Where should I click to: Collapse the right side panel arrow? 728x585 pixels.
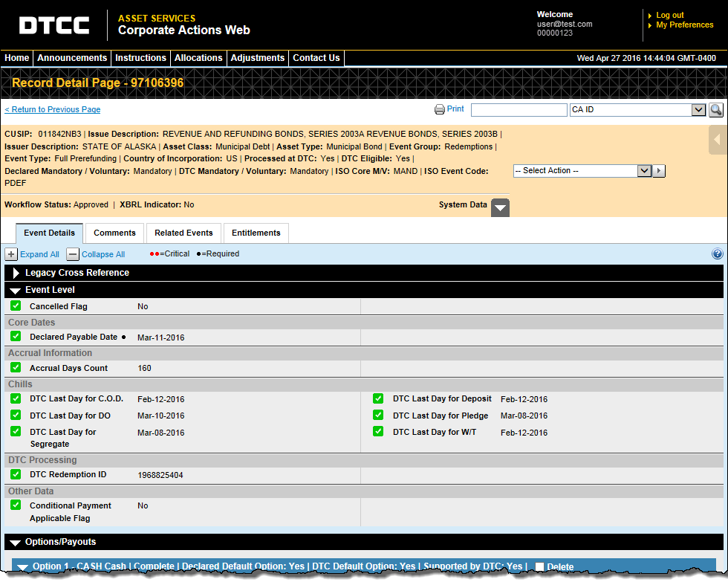point(718,140)
